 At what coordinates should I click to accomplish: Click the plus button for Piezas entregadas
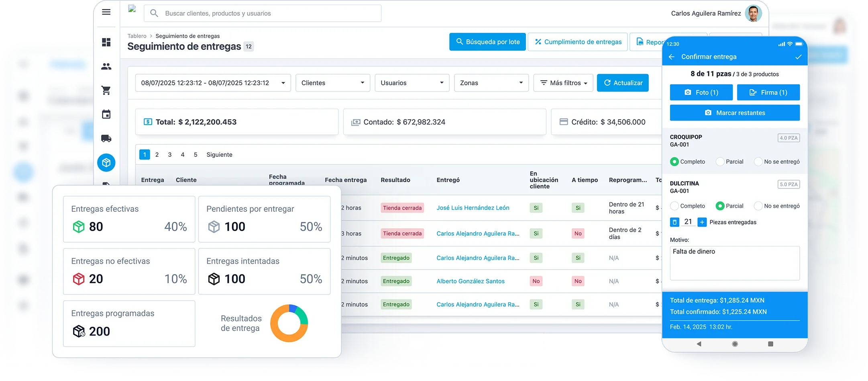tap(702, 222)
